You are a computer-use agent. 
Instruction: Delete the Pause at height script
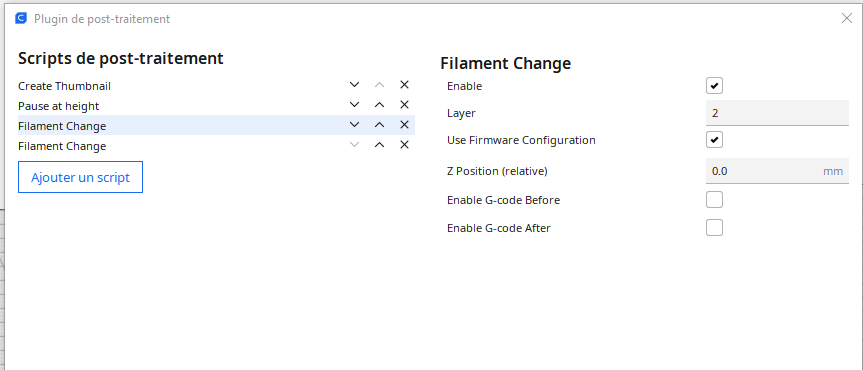point(404,105)
